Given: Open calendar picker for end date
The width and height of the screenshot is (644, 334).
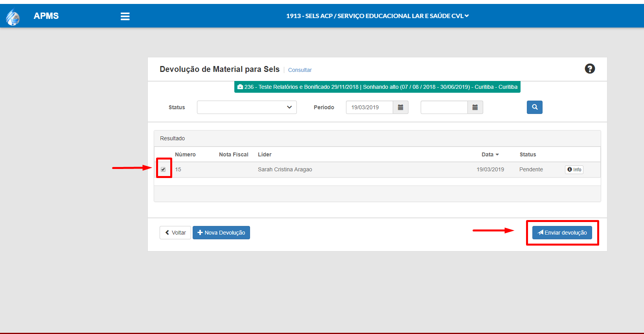Looking at the screenshot, I should [x=475, y=107].
